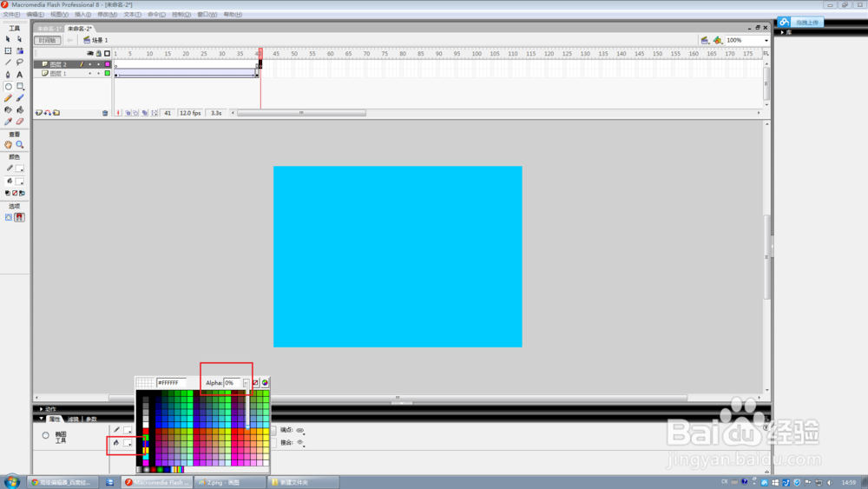Open toolbox stroke color swatch
This screenshot has height=489, width=868.
[19, 169]
